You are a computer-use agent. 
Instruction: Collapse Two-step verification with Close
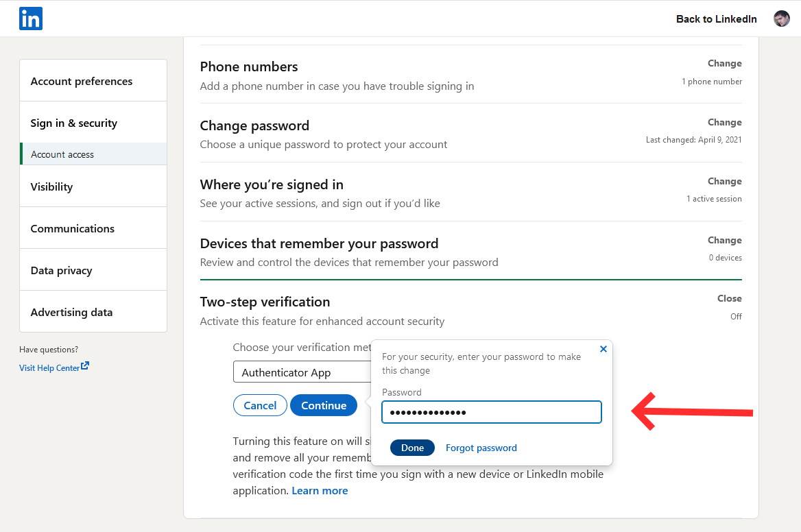click(729, 298)
